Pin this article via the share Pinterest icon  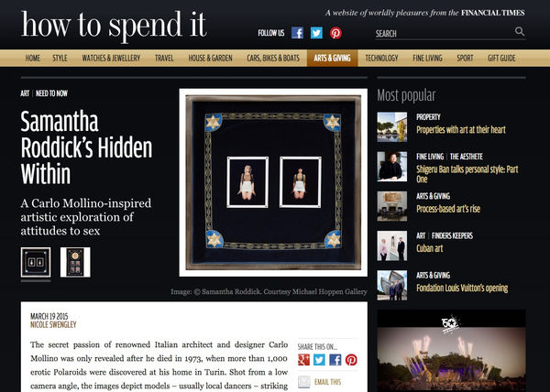tap(351, 360)
